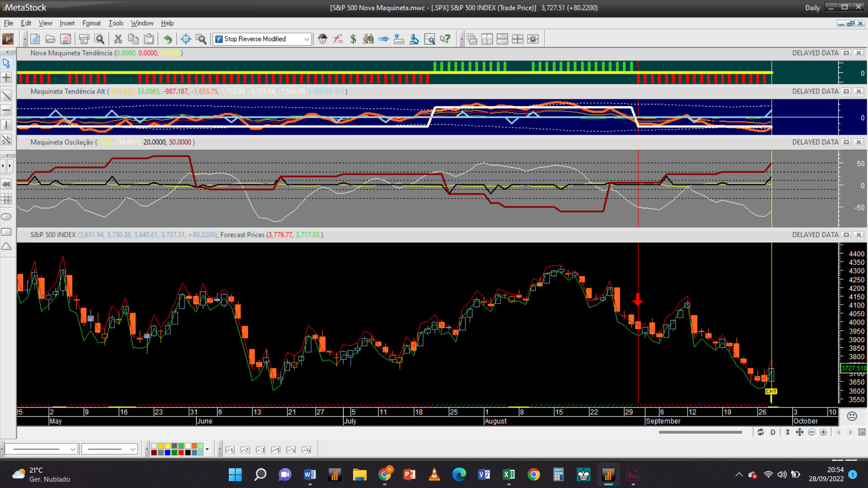
Task: Launch the Explorer binoculars tool
Action: pos(368,39)
